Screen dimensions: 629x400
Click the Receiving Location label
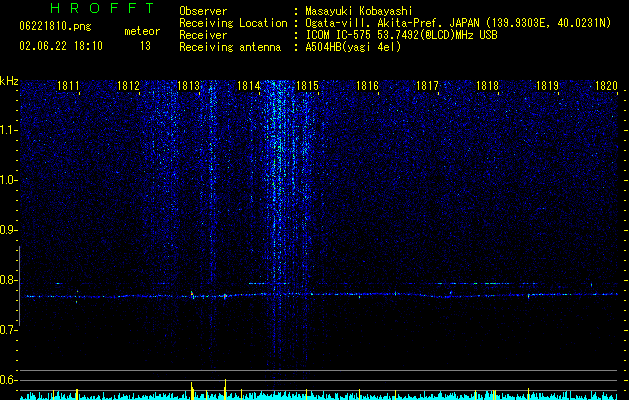click(233, 23)
